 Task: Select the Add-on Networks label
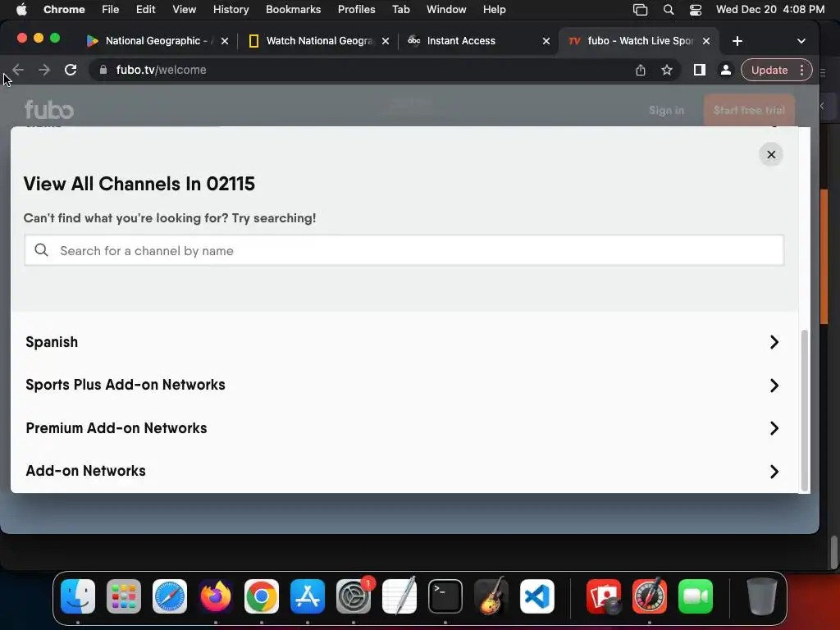click(x=85, y=471)
